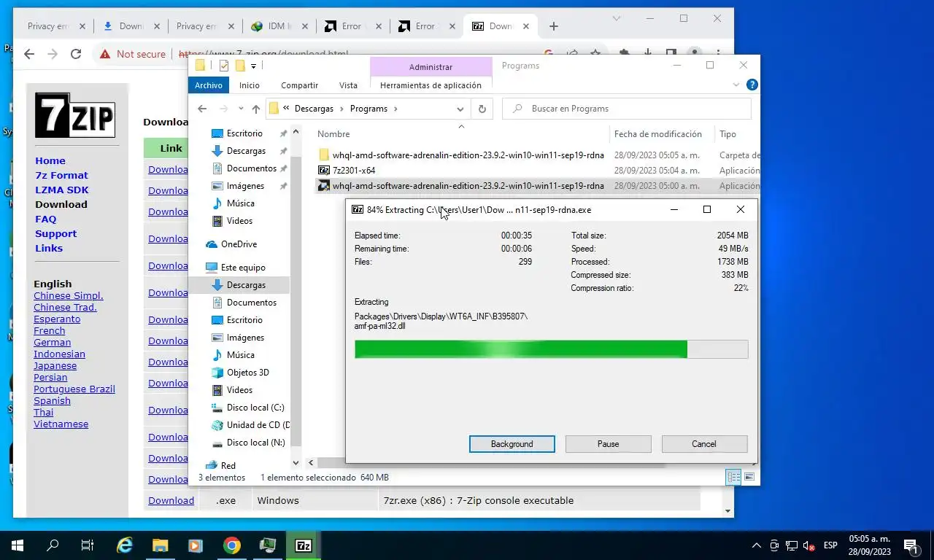The image size is (934, 560).
Task: Open the Quick Access Toolbar customize dropdown
Action: (x=254, y=66)
